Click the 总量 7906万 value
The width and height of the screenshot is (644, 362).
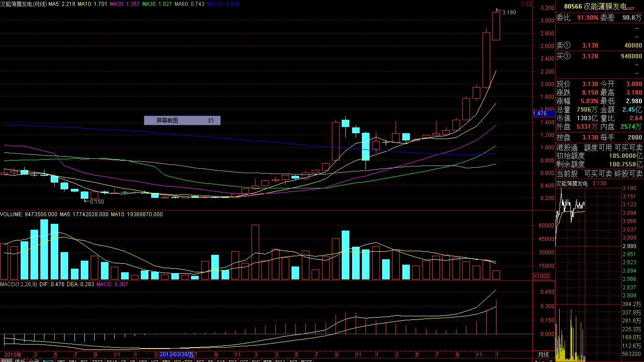[587, 110]
